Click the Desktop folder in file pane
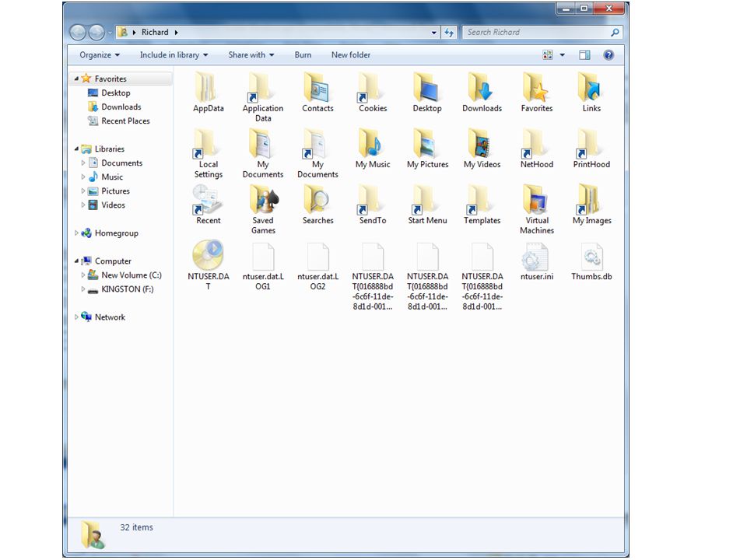 pos(427,88)
